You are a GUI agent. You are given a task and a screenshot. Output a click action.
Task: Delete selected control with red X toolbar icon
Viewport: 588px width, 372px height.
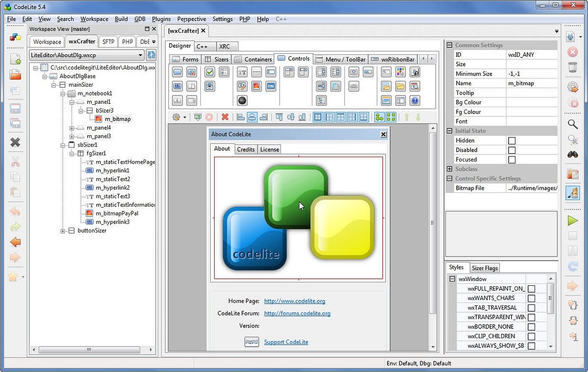click(225, 117)
